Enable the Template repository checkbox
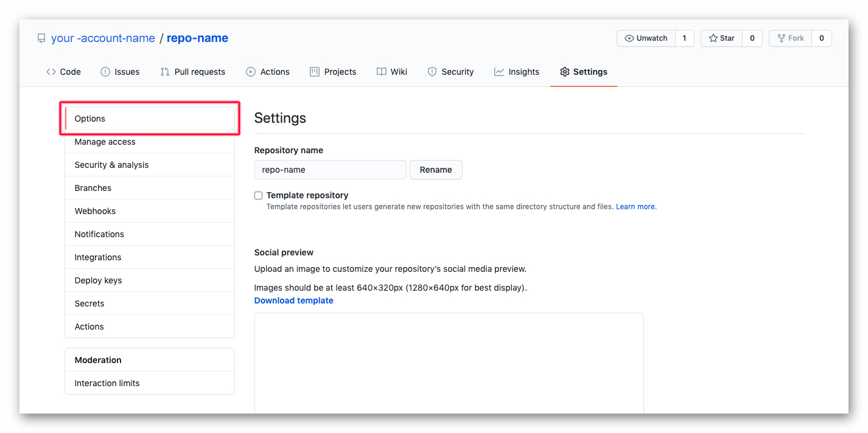 [x=259, y=195]
